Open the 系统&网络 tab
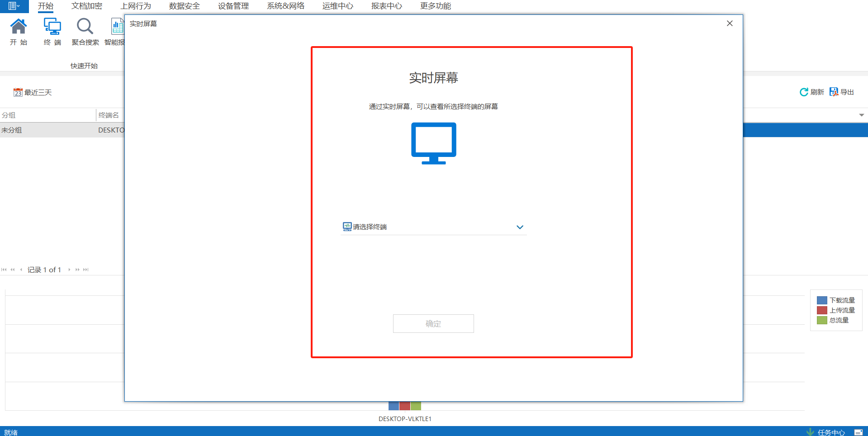Viewport: 868px width, 436px height. click(x=285, y=6)
